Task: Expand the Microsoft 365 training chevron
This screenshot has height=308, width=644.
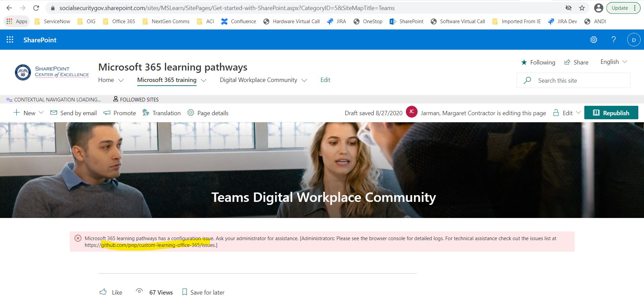Action: (x=204, y=80)
